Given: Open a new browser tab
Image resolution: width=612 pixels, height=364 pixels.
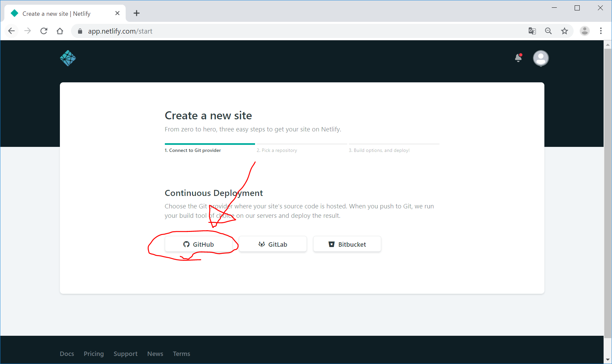Looking at the screenshot, I should point(136,13).
